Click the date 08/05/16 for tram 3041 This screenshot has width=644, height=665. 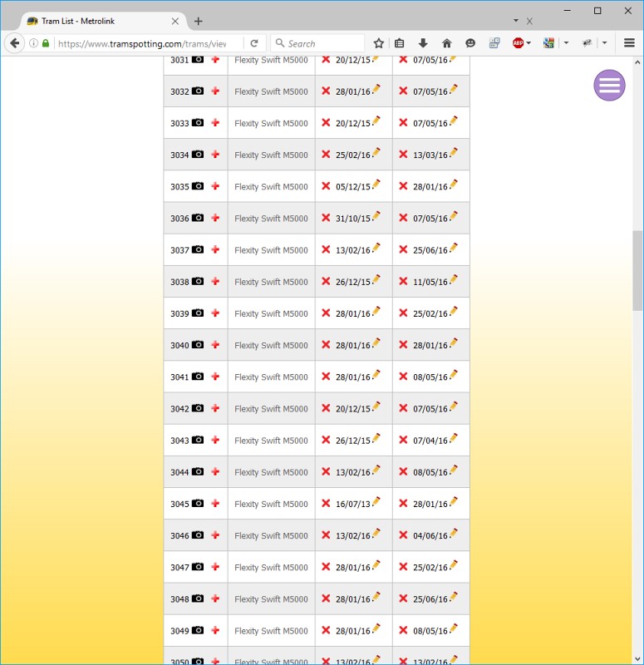coord(430,377)
